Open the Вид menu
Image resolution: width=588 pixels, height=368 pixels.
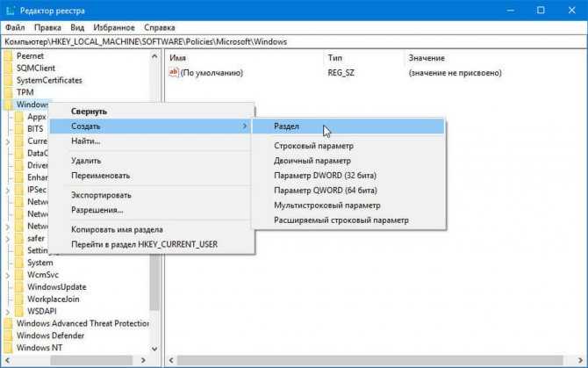[77, 27]
